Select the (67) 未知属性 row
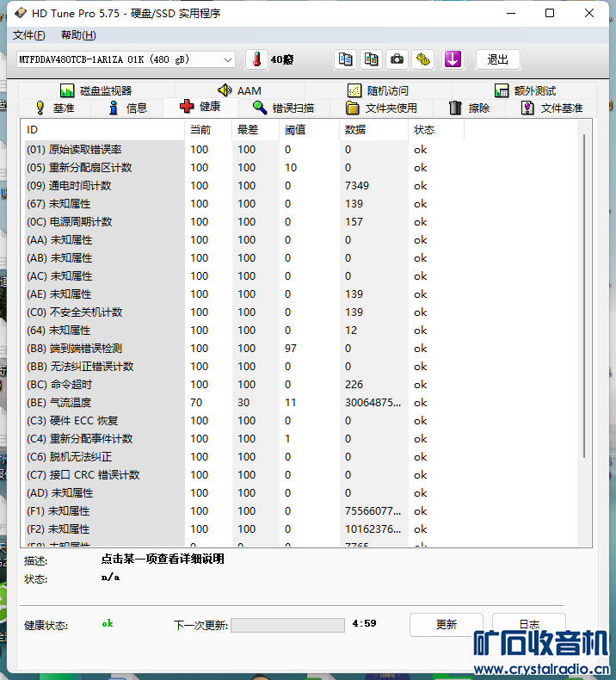The image size is (616, 680). point(300,204)
